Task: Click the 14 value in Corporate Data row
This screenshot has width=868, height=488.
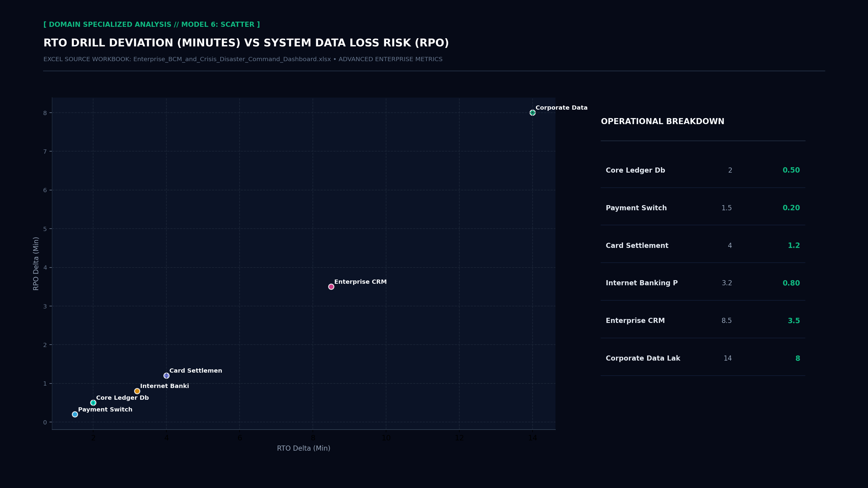Action: [728, 359]
